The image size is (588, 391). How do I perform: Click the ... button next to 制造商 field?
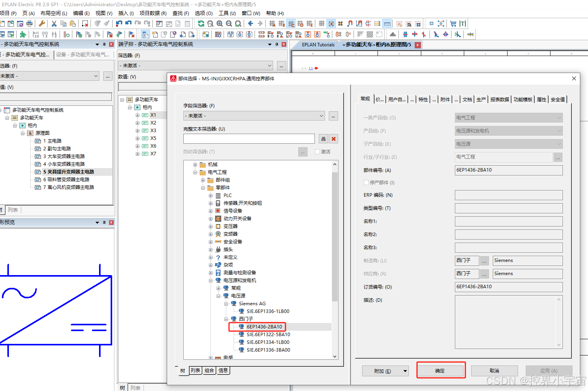[484, 261]
